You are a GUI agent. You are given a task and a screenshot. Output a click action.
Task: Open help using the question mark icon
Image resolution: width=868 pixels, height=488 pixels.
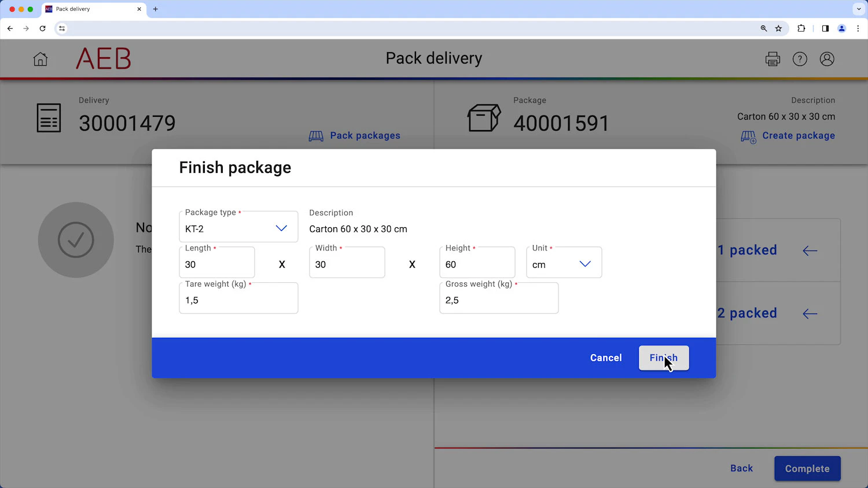pos(800,58)
